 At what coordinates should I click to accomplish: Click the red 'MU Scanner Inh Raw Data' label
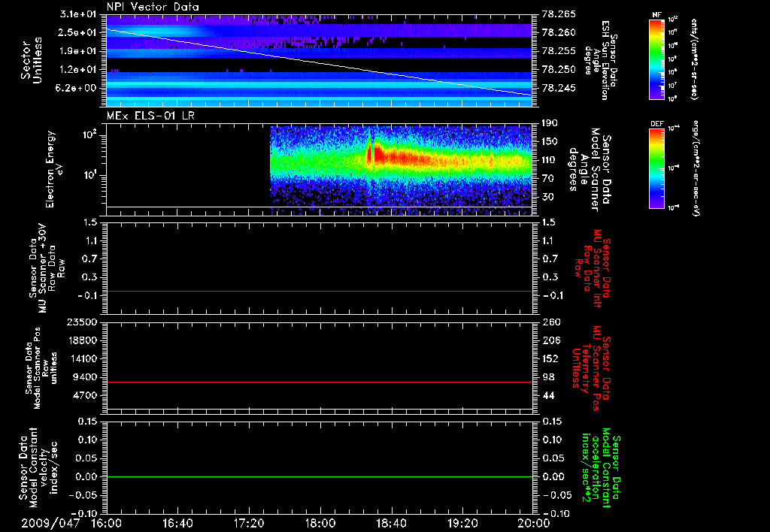coord(591,268)
